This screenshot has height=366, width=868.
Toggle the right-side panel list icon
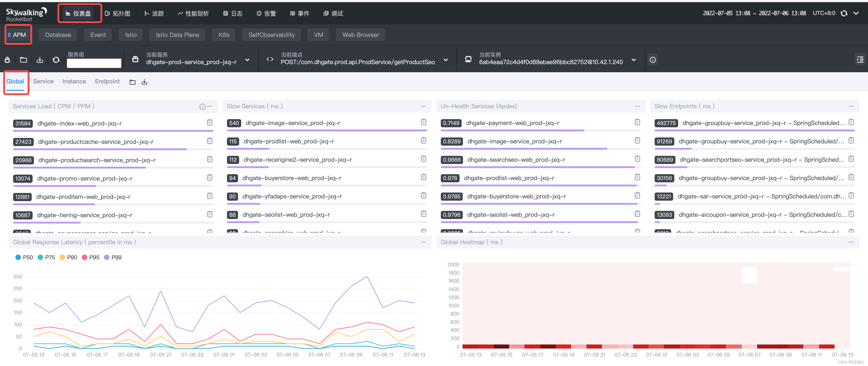(x=860, y=60)
